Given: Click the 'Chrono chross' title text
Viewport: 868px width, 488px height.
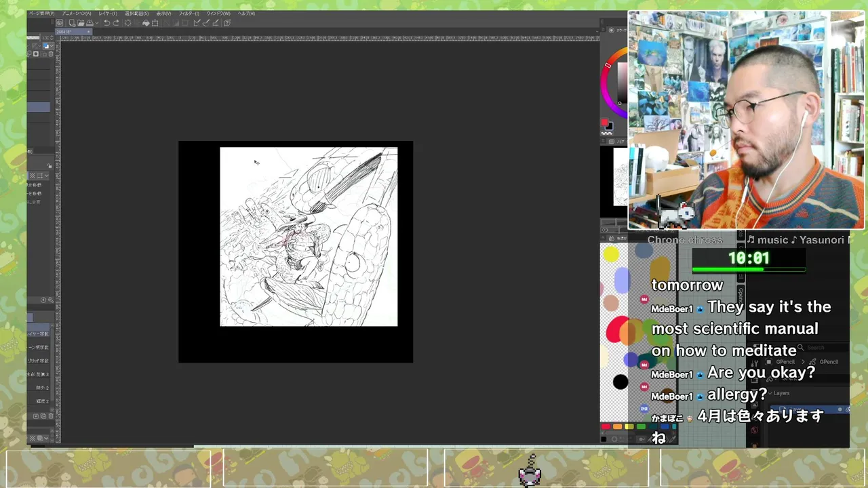Looking at the screenshot, I should coord(685,240).
